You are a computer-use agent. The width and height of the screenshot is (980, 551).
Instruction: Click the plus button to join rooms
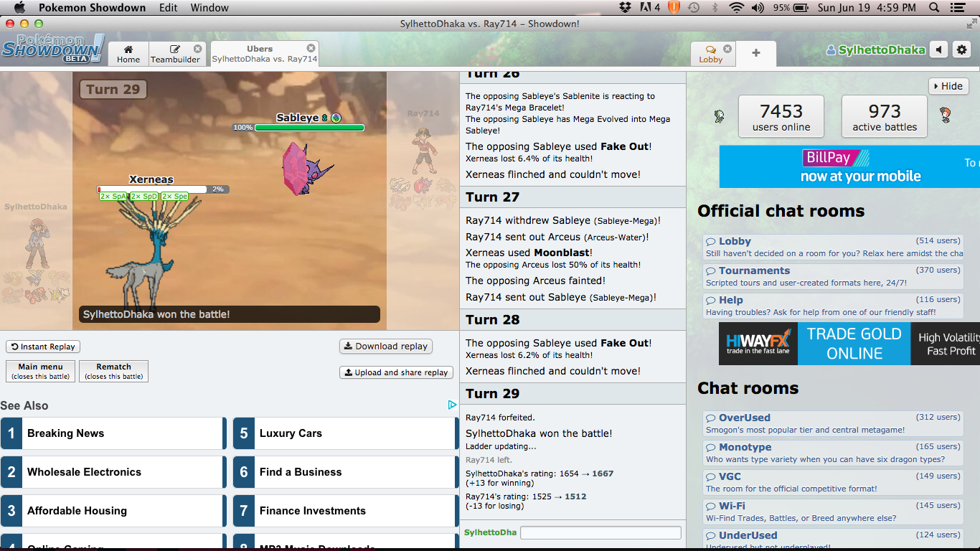point(755,54)
